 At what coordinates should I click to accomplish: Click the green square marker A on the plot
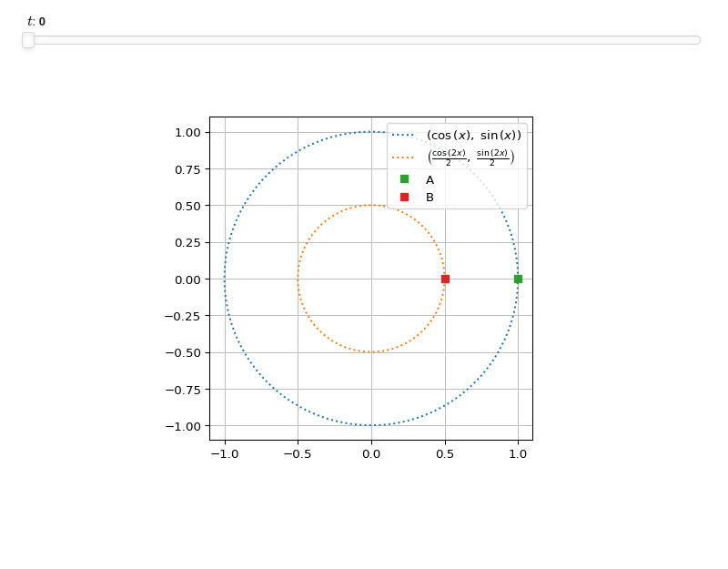[518, 279]
